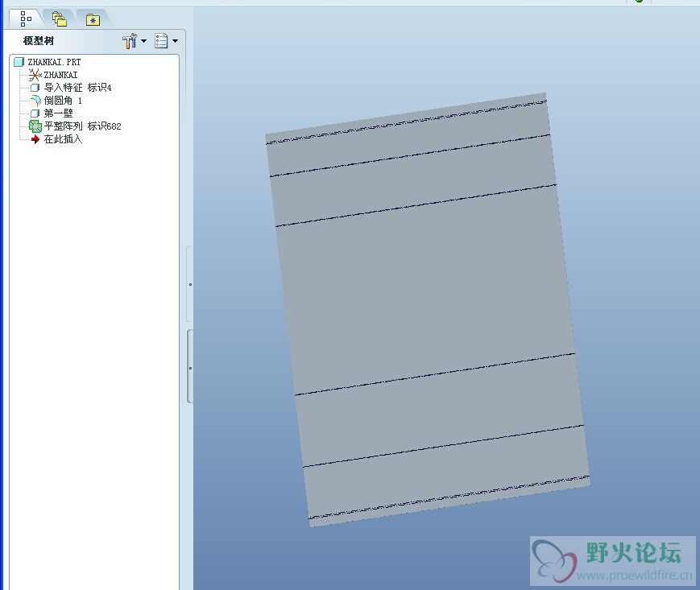This screenshot has width=700, height=590.
Task: Click the upper navigator sash collapse handle
Action: coord(190,284)
